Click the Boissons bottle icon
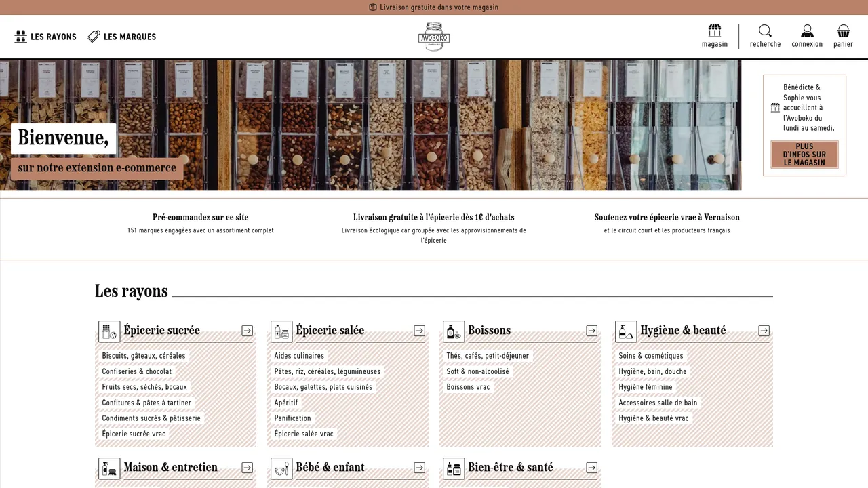 click(454, 331)
